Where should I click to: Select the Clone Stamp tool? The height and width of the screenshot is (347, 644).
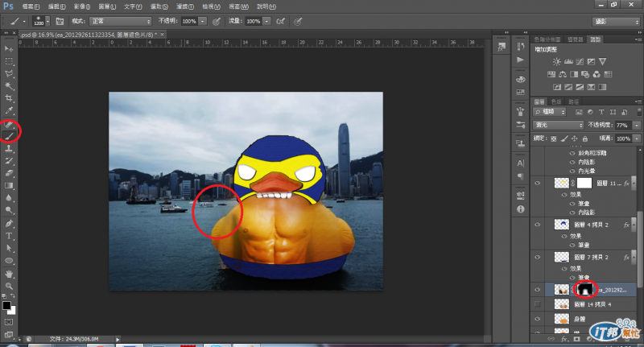(x=9, y=149)
